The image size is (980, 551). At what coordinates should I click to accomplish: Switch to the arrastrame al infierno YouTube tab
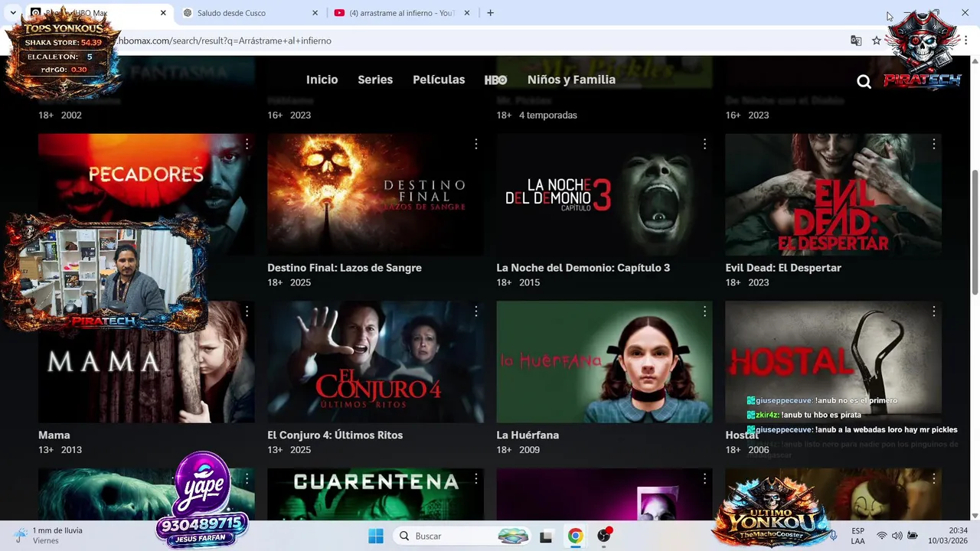coord(402,13)
